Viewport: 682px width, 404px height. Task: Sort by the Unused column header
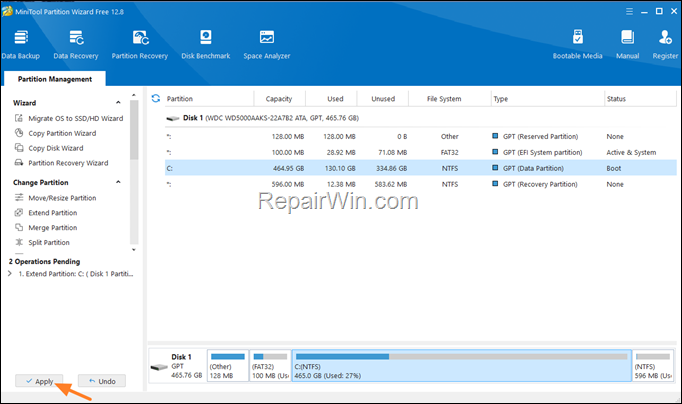point(383,99)
